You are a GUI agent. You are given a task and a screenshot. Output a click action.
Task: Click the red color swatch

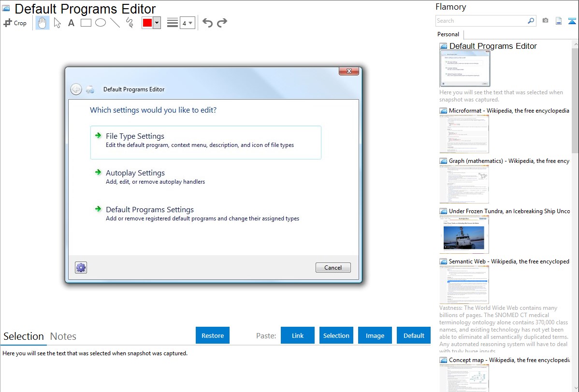tap(147, 23)
